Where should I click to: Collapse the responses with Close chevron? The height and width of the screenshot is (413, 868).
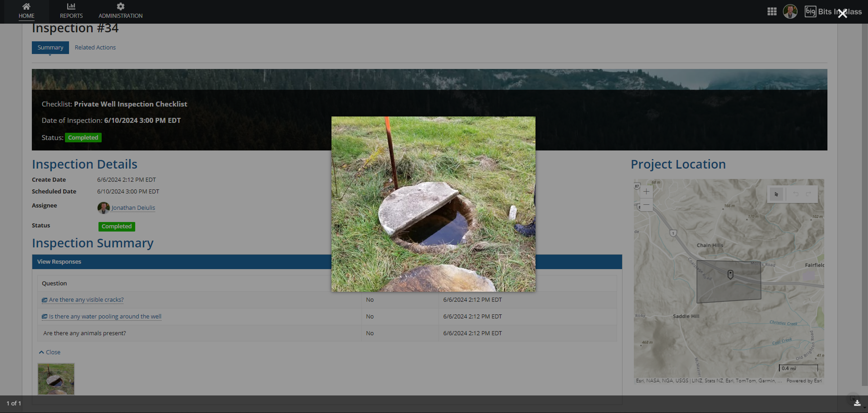pos(50,352)
